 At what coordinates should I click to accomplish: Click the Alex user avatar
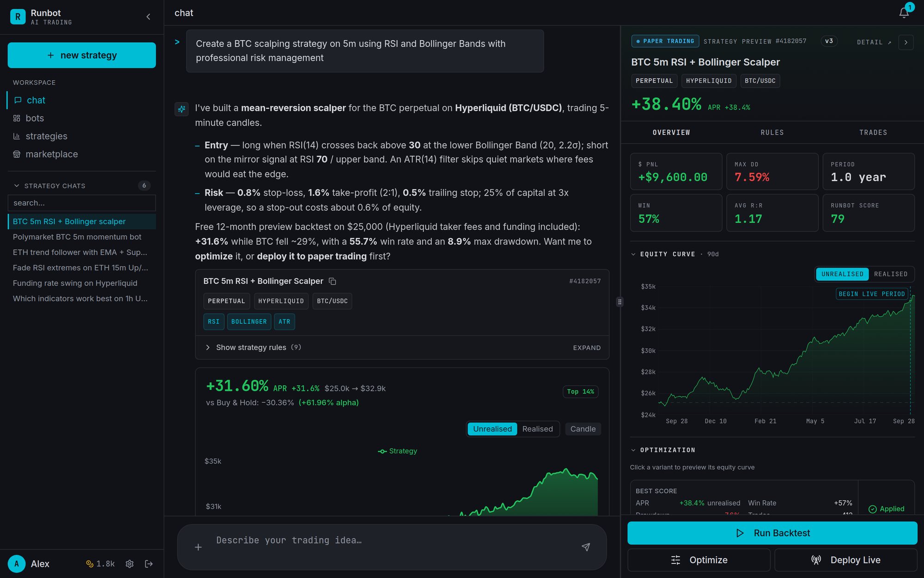(17, 564)
